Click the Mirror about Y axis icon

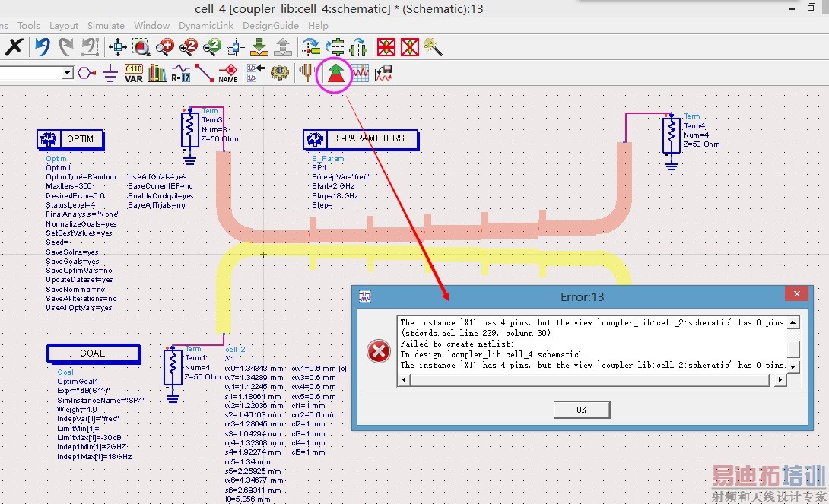(x=358, y=47)
